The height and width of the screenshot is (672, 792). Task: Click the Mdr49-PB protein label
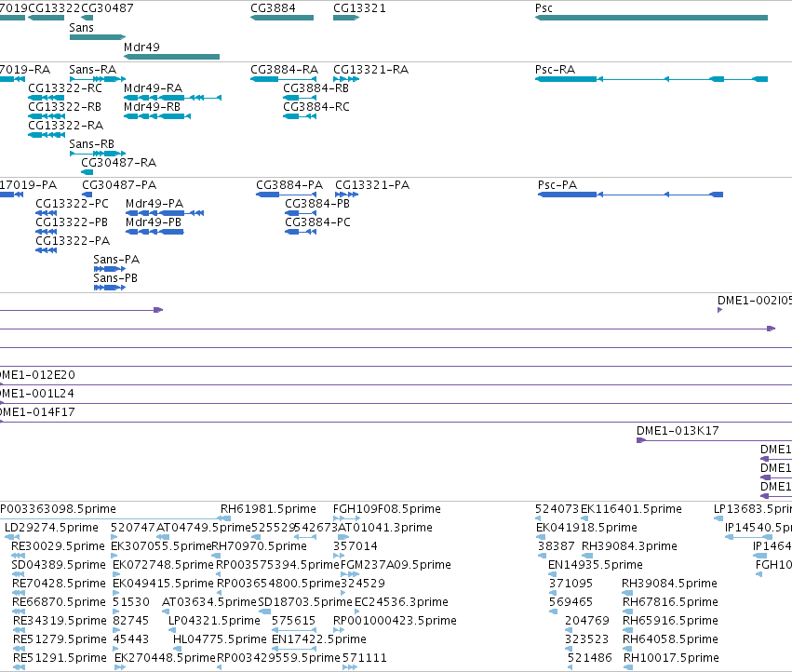pyautogui.click(x=154, y=222)
